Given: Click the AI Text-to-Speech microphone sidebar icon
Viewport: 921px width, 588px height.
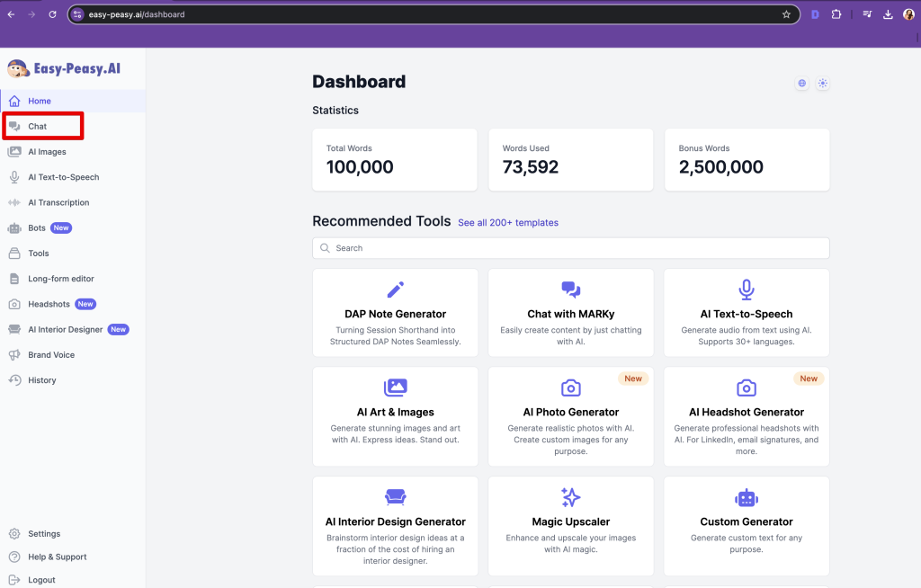Looking at the screenshot, I should point(14,177).
